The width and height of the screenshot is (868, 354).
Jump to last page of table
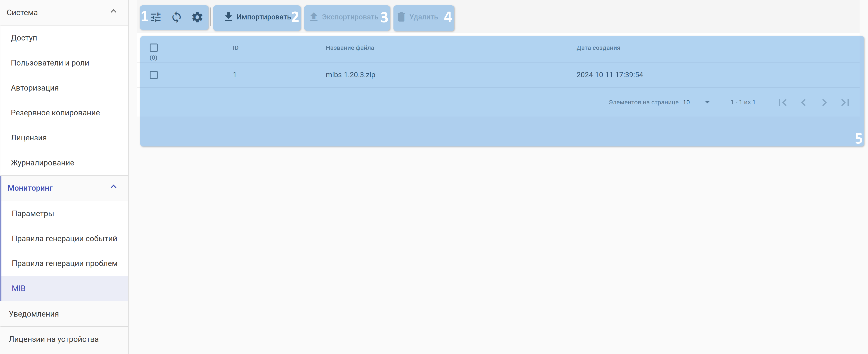tap(845, 102)
